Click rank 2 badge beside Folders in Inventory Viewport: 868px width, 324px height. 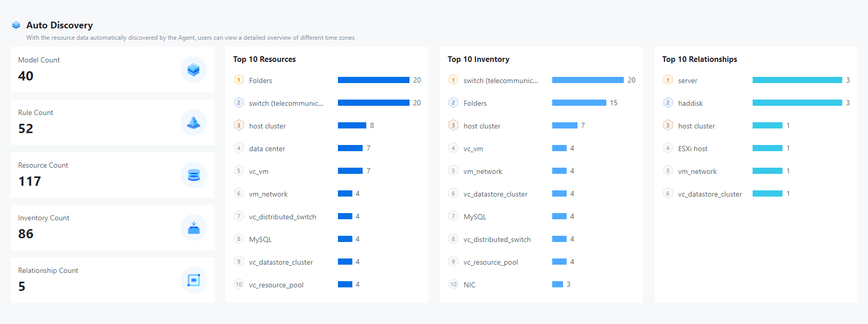point(453,103)
